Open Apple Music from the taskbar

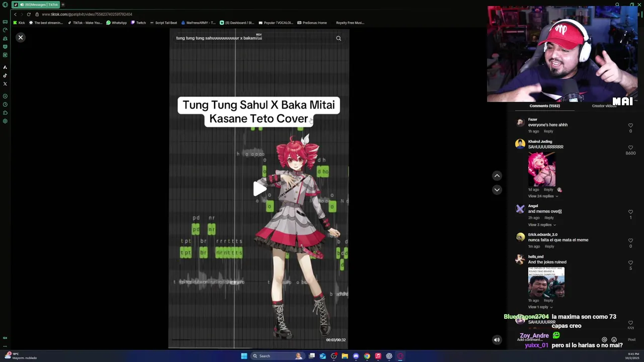[x=378, y=356]
